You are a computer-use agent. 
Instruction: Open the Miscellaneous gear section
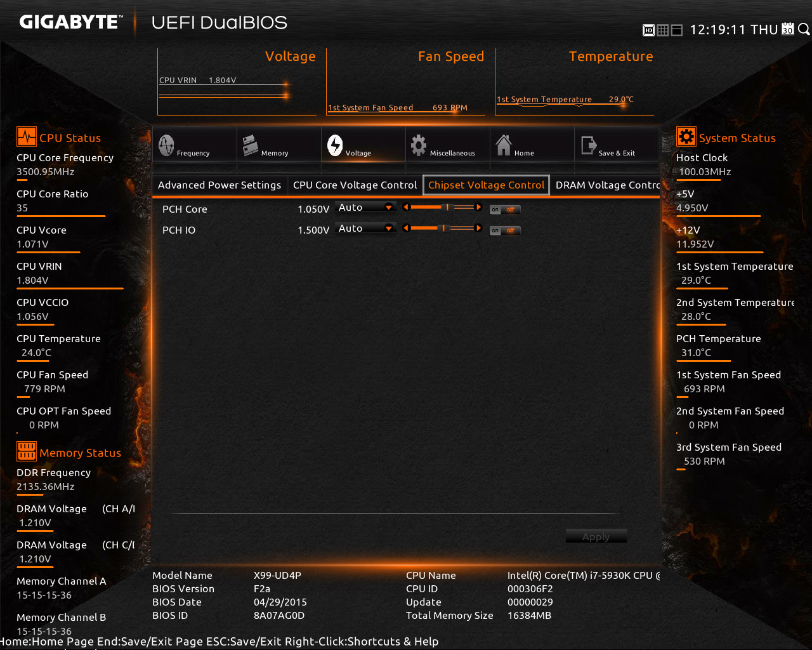pyautogui.click(x=419, y=145)
